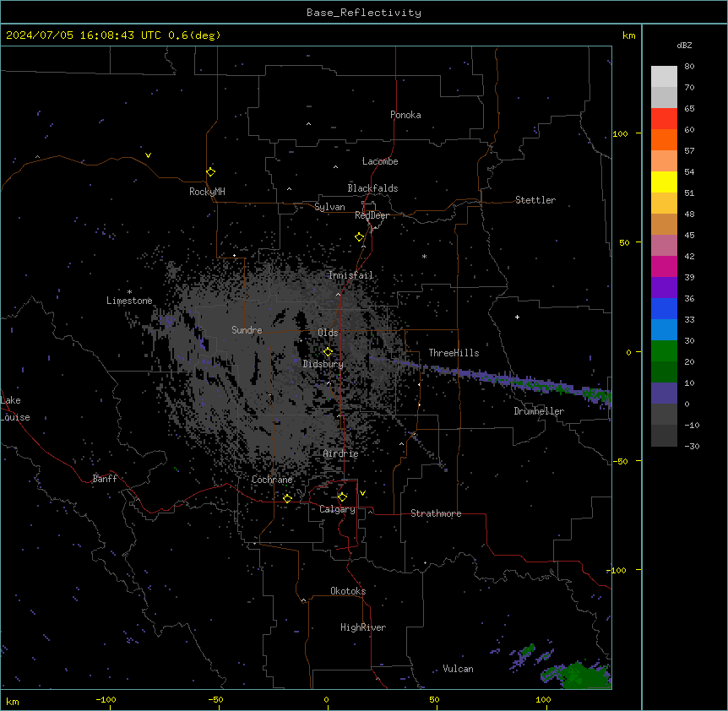The height and width of the screenshot is (711, 728).
Task: Select the ThreeHills label
Action: (x=454, y=353)
